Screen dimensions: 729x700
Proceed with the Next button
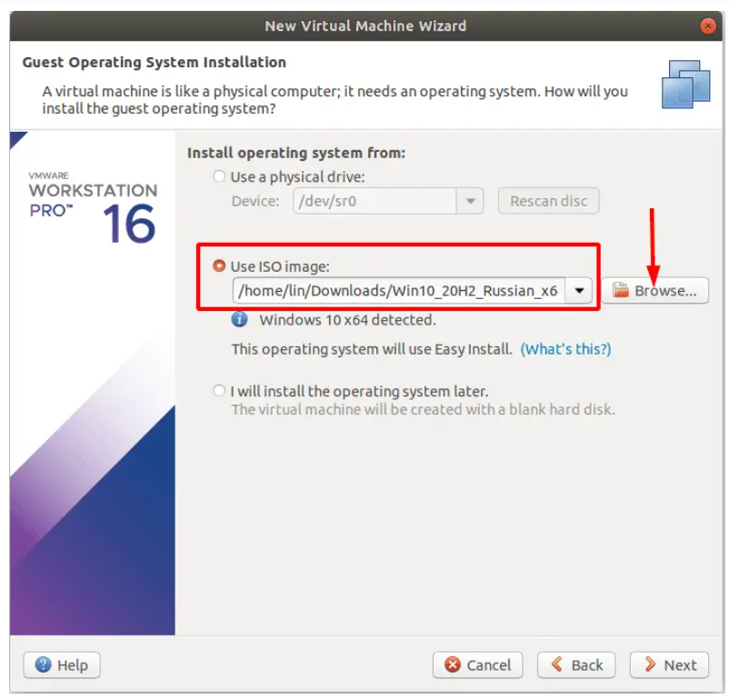tap(670, 665)
